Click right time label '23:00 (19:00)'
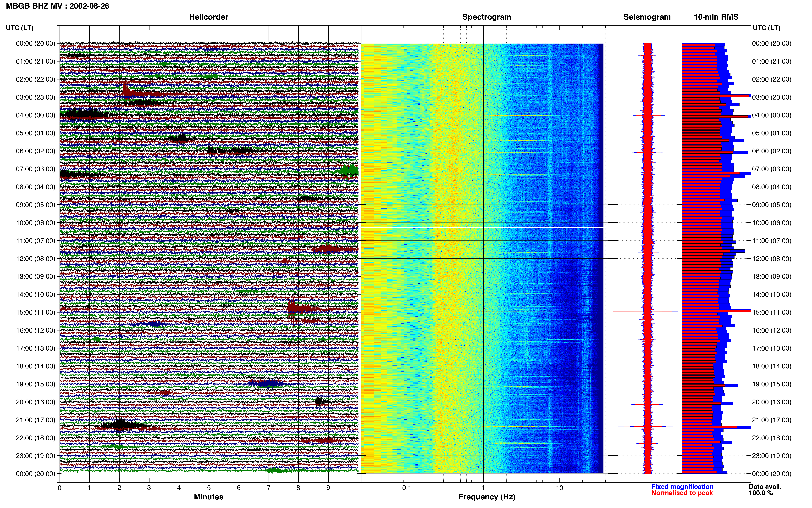 pyautogui.click(x=772, y=456)
